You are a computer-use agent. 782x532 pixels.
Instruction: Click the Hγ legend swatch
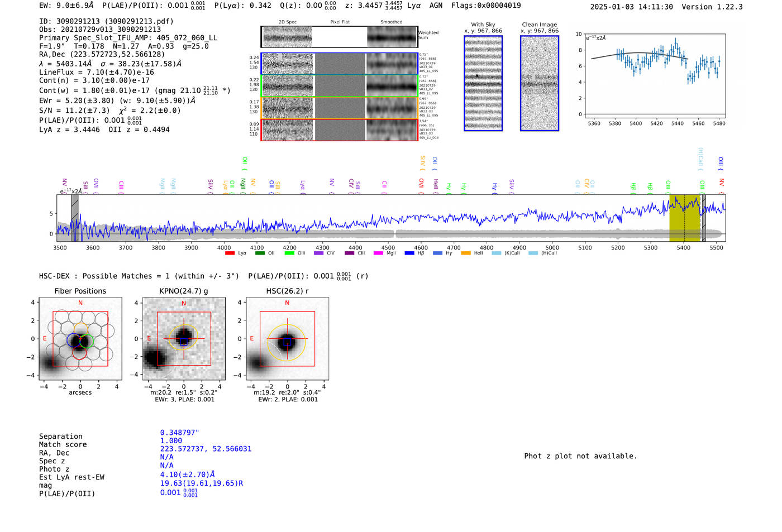[x=437, y=253]
